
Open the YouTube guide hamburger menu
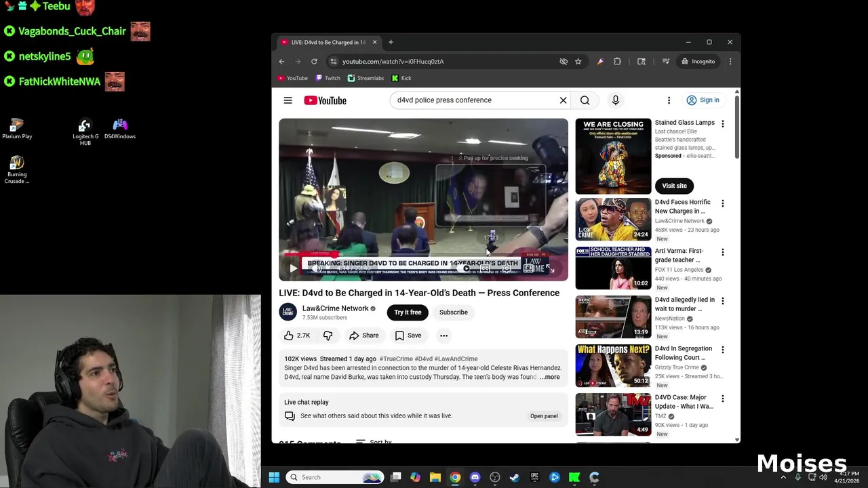click(x=288, y=100)
